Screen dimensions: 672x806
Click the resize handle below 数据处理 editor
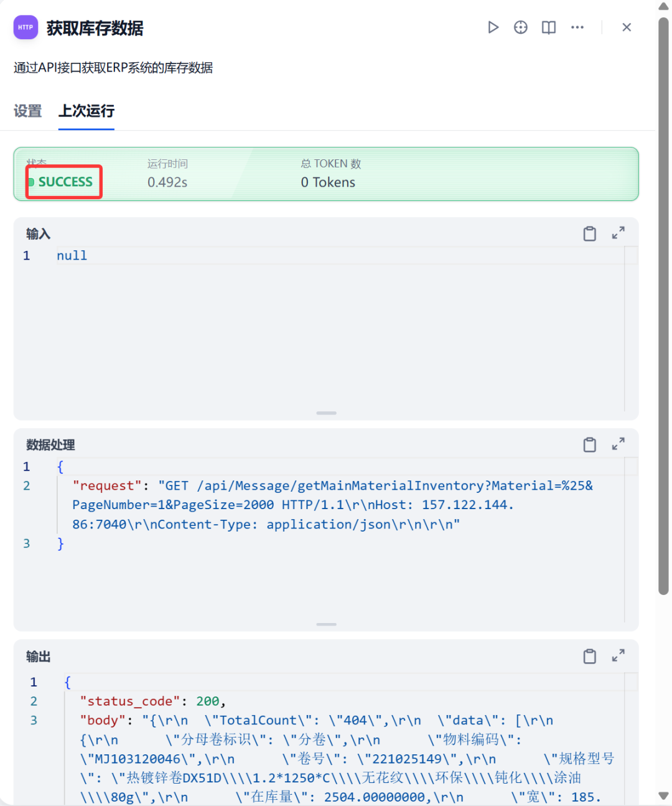pyautogui.click(x=326, y=624)
